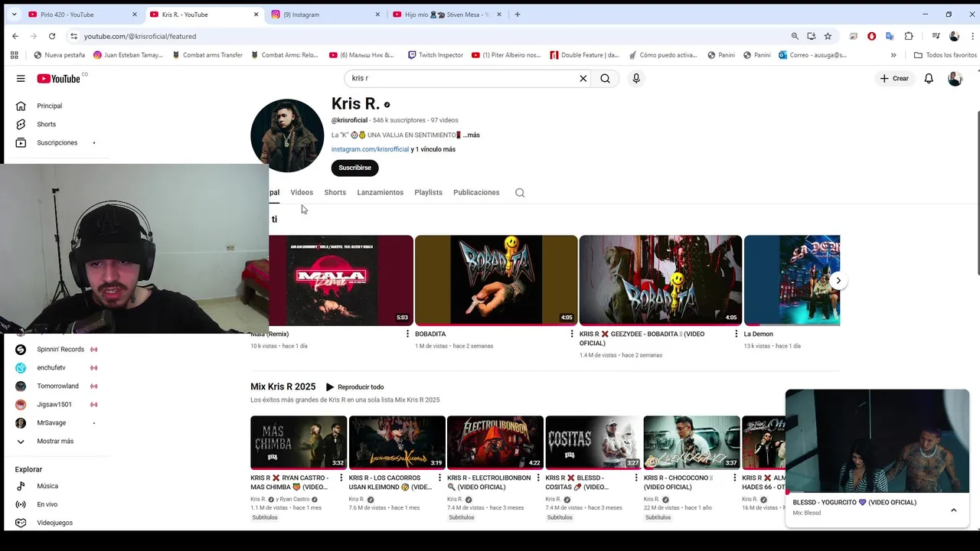Open options for Mala (Remix) video

click(x=407, y=334)
